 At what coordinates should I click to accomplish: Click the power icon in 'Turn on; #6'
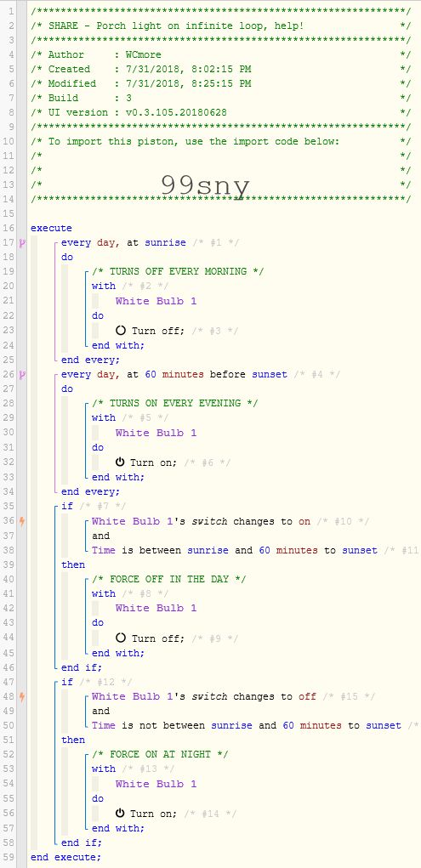pyautogui.click(x=120, y=462)
